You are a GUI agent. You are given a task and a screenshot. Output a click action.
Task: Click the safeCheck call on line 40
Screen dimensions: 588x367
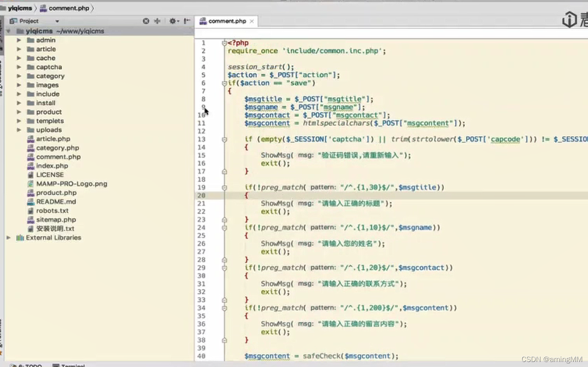pos(321,356)
